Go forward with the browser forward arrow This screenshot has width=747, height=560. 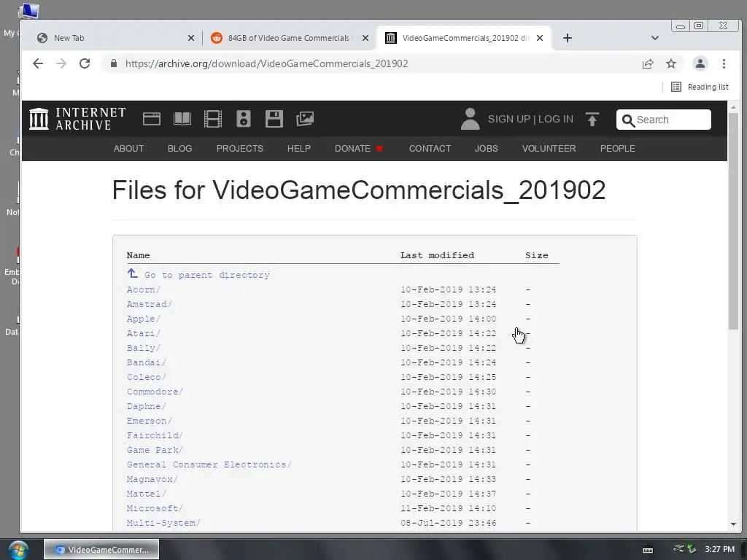[61, 64]
